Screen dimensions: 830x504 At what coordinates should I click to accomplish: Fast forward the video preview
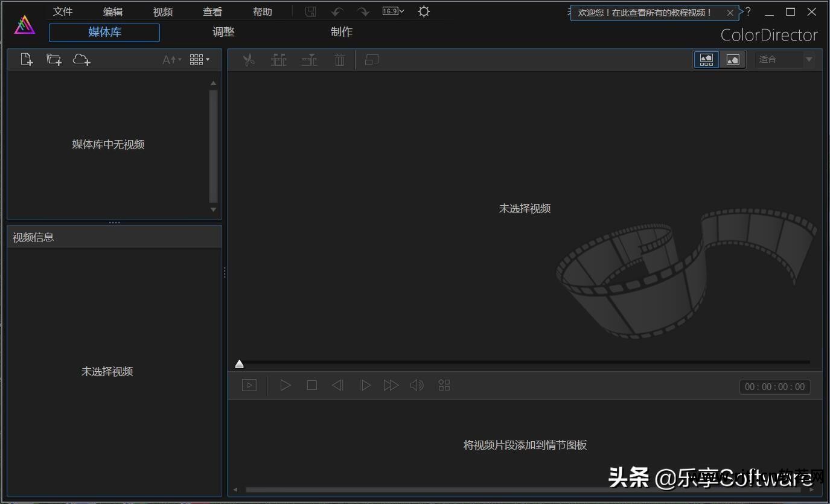tap(391, 385)
